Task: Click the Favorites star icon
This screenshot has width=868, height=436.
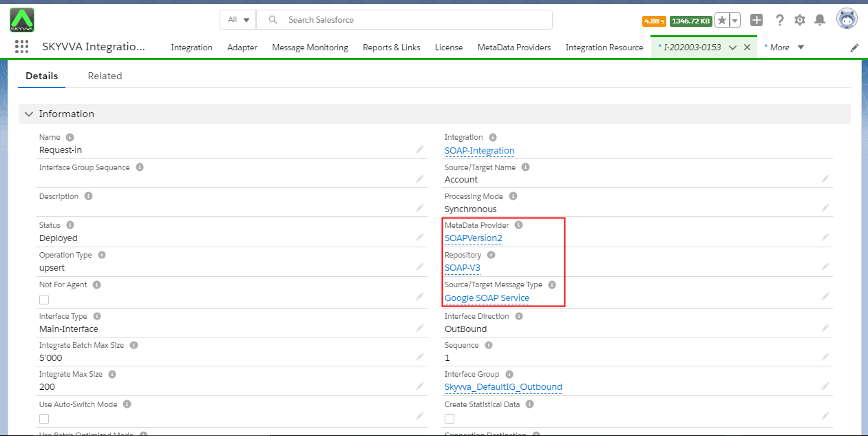Action: pos(721,20)
